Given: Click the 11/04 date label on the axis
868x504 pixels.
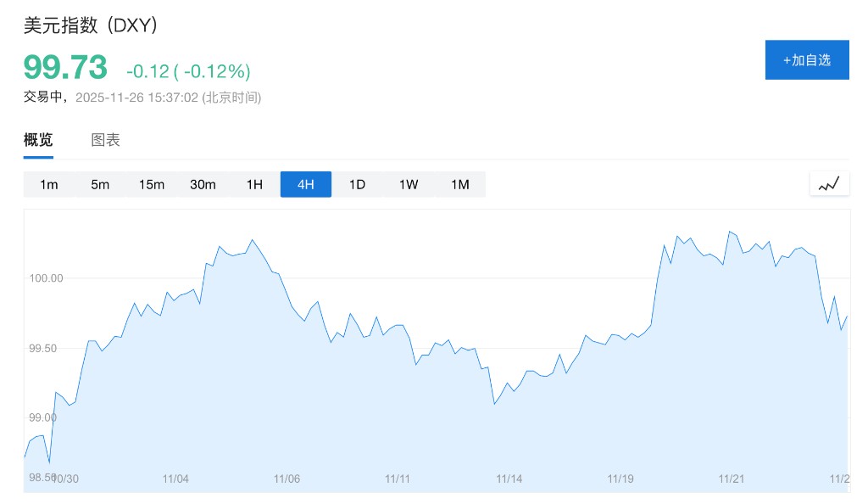Looking at the screenshot, I should tap(175, 479).
